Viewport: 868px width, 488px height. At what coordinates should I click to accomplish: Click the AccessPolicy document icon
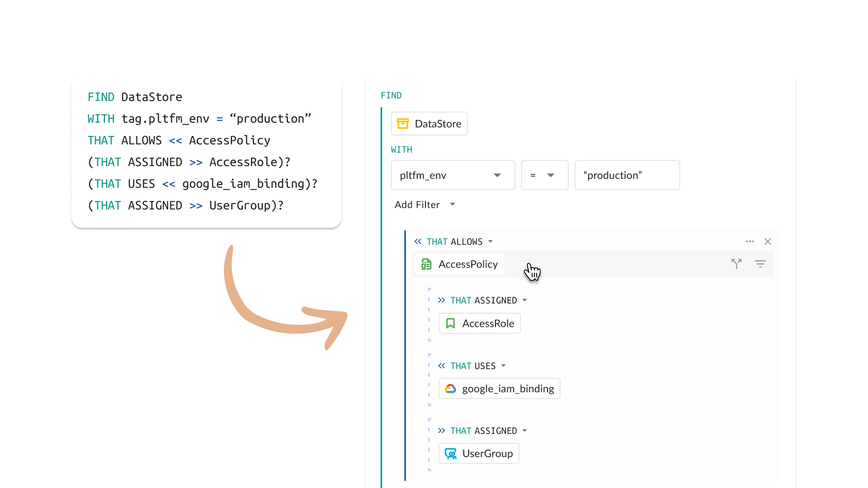pyautogui.click(x=426, y=264)
